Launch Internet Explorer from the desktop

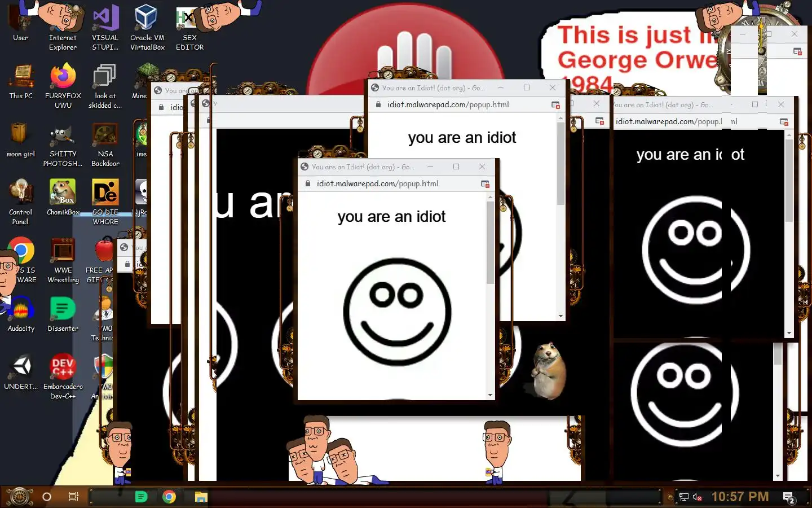point(63,27)
